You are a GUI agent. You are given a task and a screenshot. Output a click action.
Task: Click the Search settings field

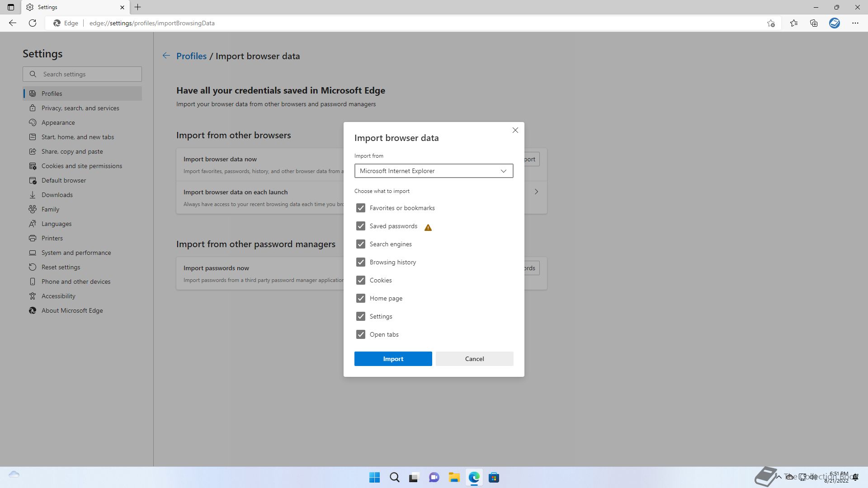tap(82, 74)
